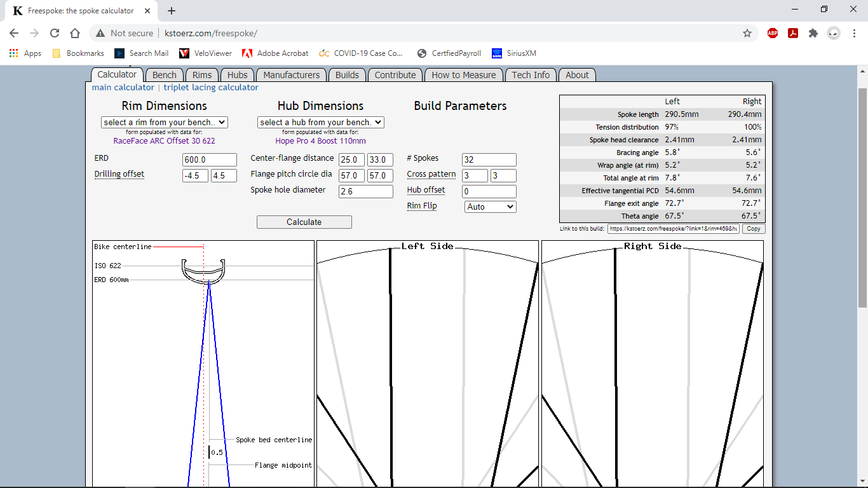
Task: Open the hub selection dropdown
Action: coord(320,122)
